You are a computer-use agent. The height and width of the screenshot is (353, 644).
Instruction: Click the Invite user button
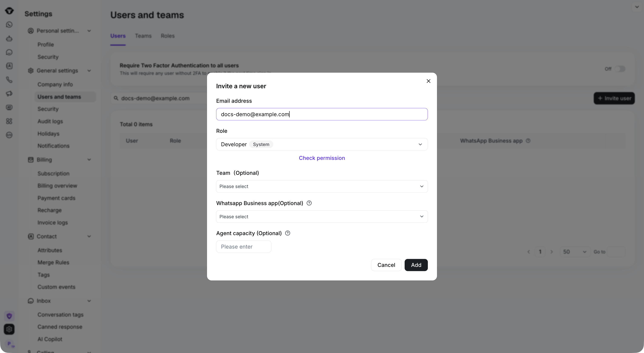(x=614, y=98)
